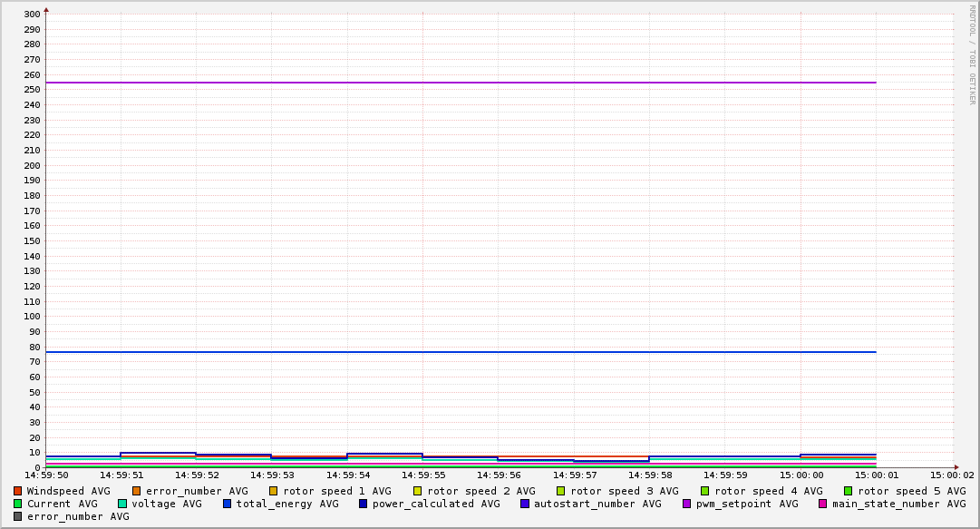Viewport: 980px width, 529px height.
Task: Click the 80 y-axis label
Action: [x=34, y=347]
